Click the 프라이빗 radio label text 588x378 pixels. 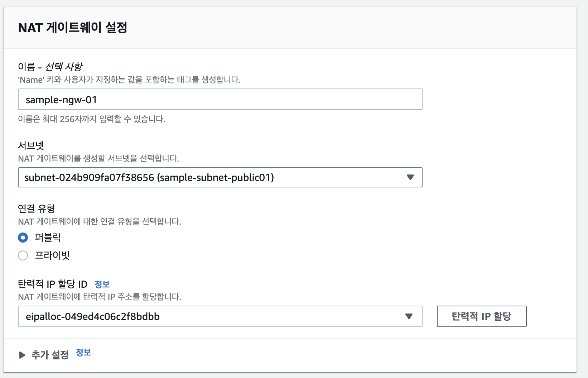click(x=52, y=255)
